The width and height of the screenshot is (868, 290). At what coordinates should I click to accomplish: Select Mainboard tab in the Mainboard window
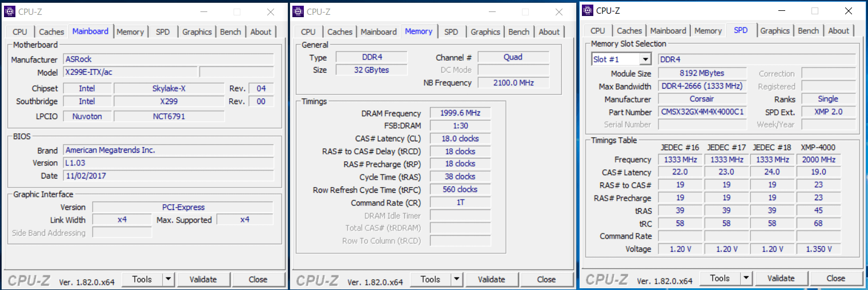(90, 31)
